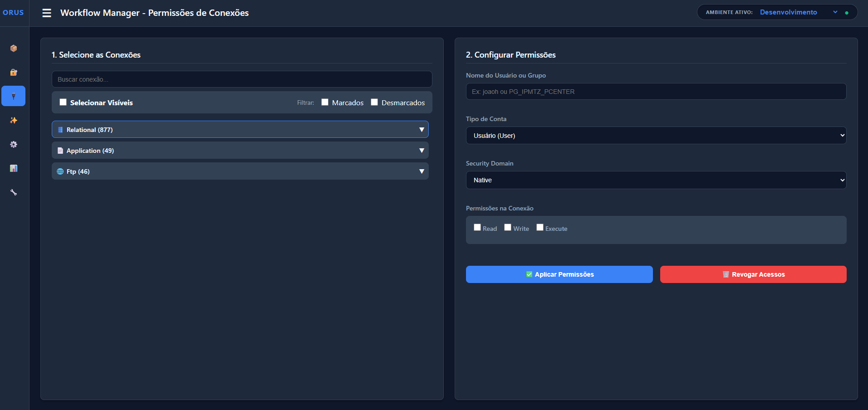Check the Selecionar Visíveis checkbox
868x410 pixels.
[63, 102]
